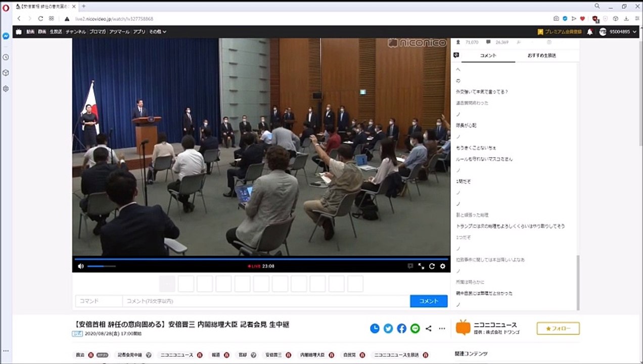Open 静画 in niconico top menu
Image resolution: width=643 pixels, height=364 pixels.
42,31
